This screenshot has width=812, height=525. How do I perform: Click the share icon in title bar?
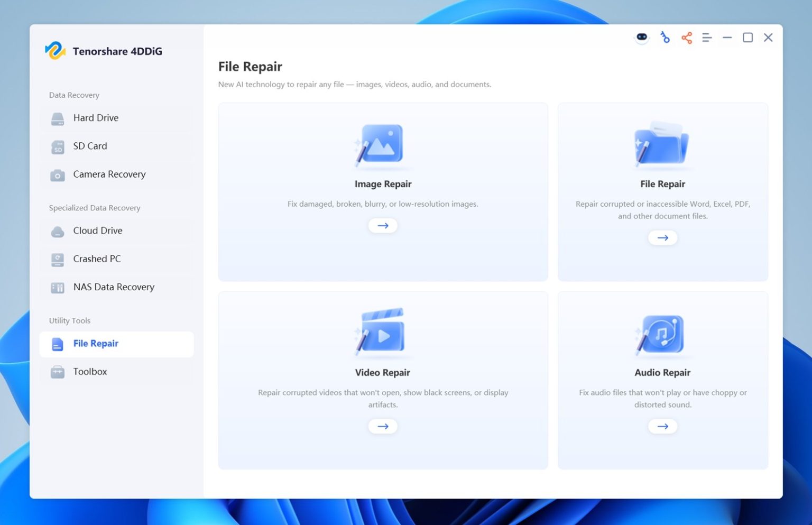[687, 38]
